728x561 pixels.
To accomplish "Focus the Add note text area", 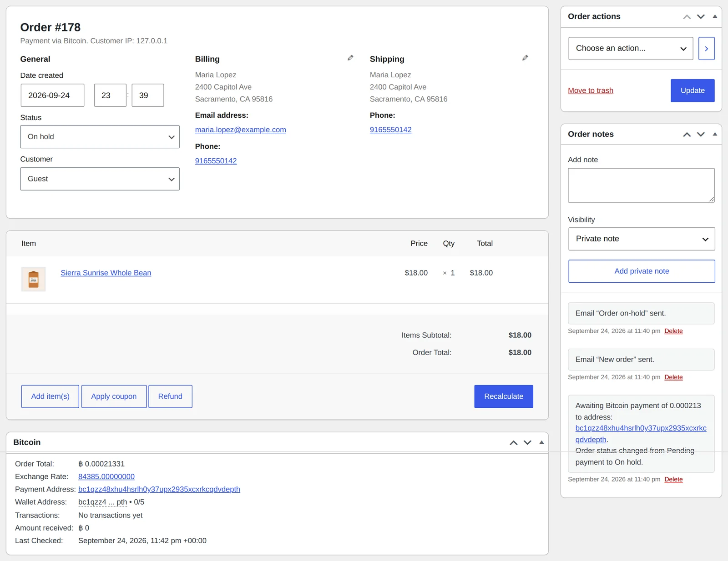I will coord(641,185).
